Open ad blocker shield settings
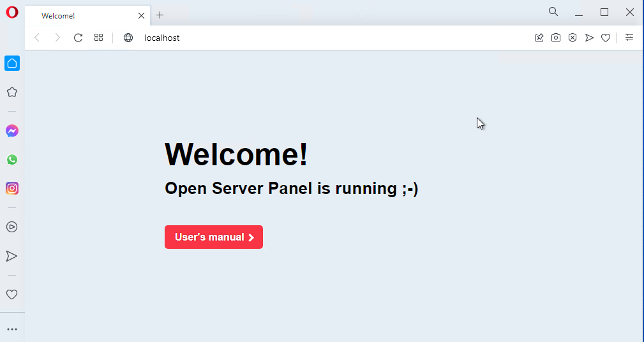 573,38
